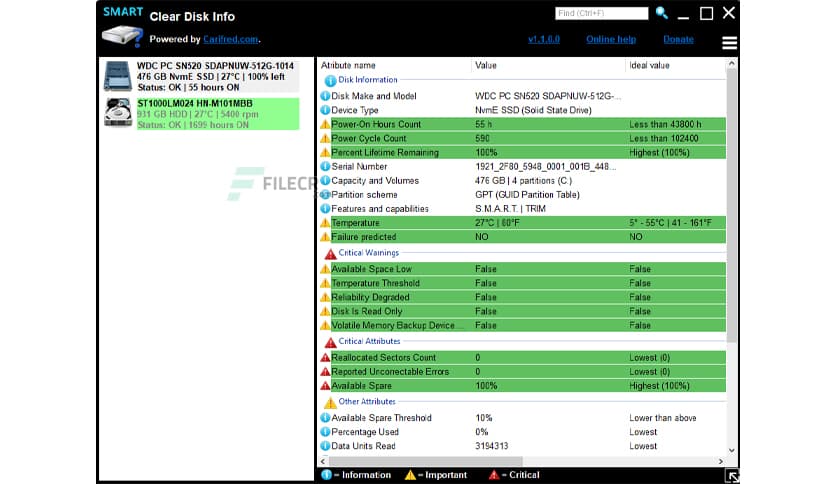Click the resize grip icon at window corner
Viewport: 836px width, 484px height.
click(732, 476)
